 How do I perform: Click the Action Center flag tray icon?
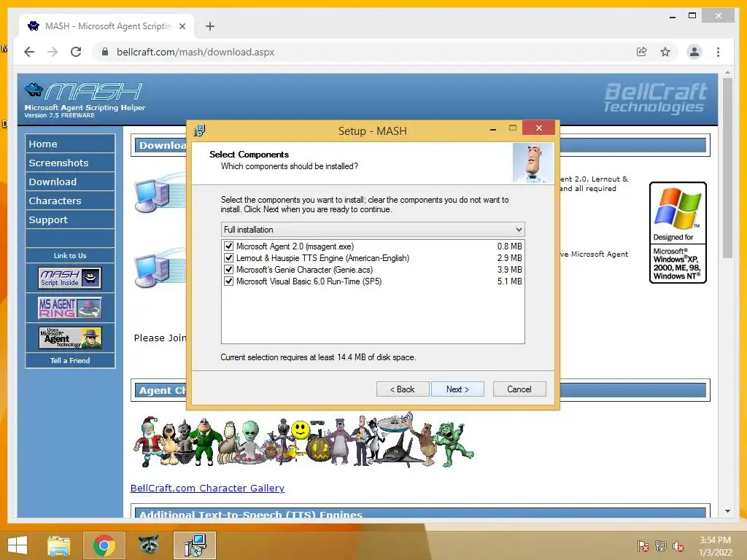coord(643,545)
